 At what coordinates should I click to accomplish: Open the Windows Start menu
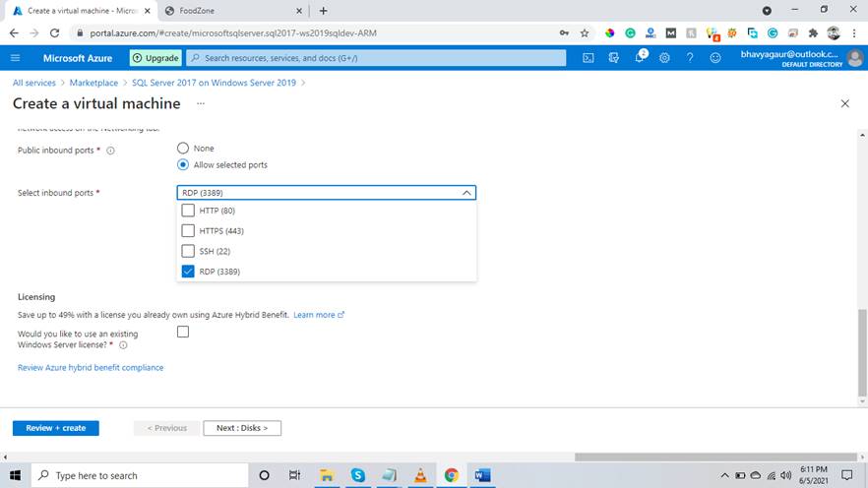(x=15, y=475)
